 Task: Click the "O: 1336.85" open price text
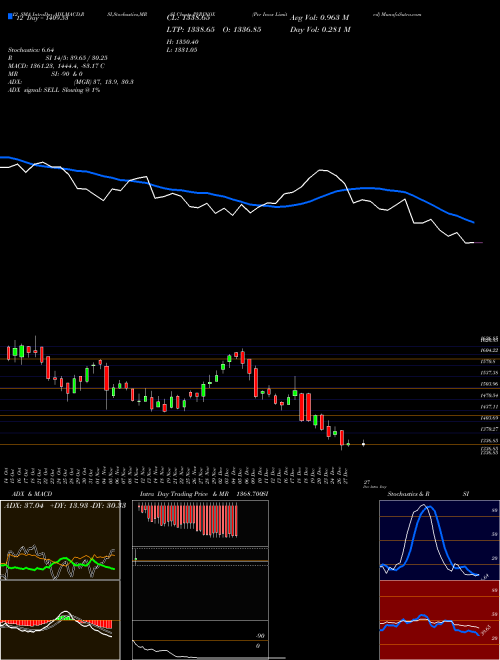pyautogui.click(x=243, y=30)
